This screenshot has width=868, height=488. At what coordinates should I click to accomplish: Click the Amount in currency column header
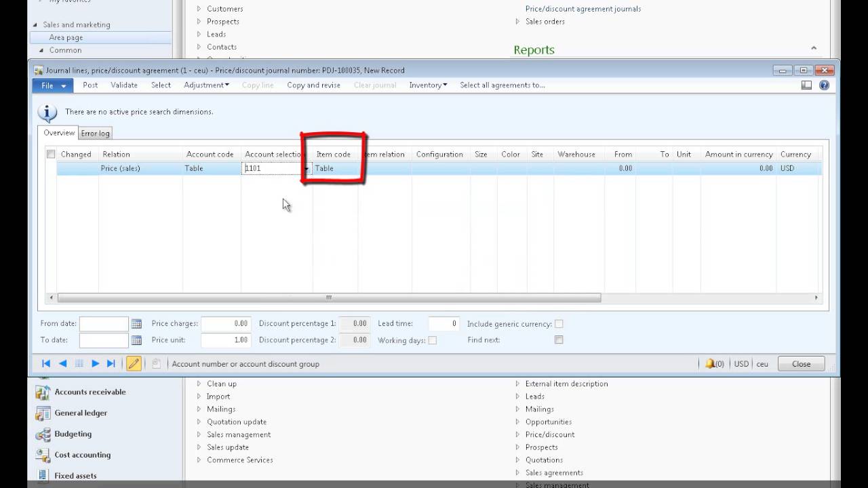738,155
